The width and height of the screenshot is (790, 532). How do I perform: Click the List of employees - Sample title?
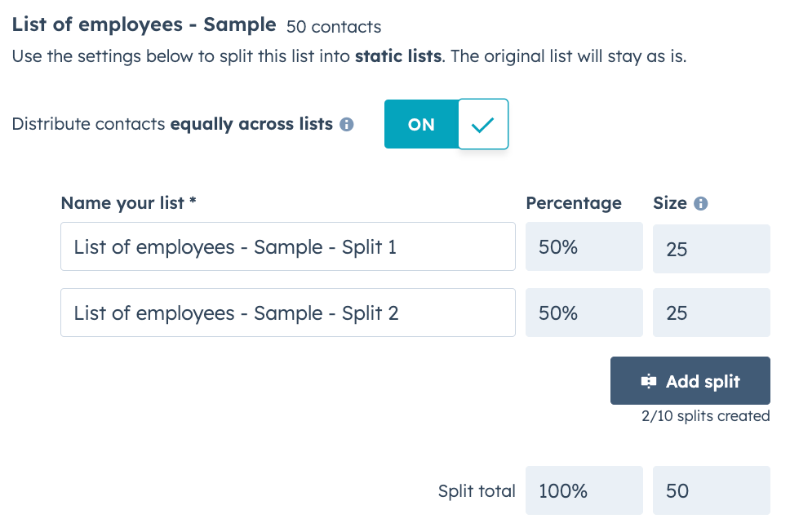144,24
